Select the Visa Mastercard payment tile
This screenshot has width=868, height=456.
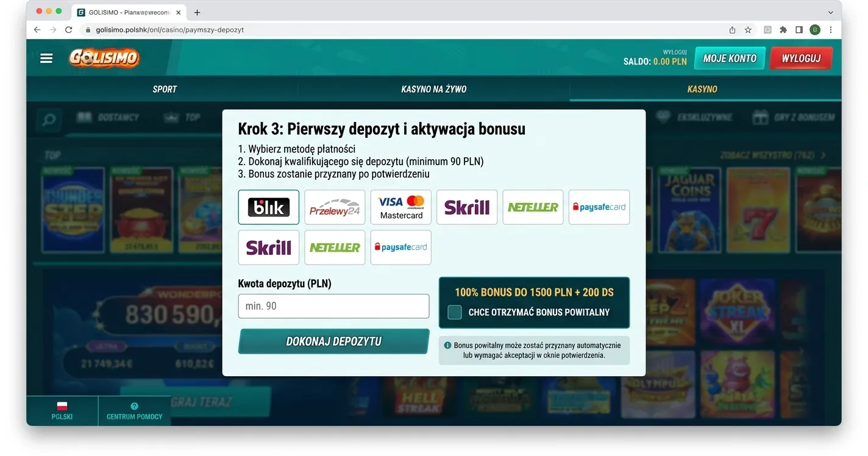point(401,207)
